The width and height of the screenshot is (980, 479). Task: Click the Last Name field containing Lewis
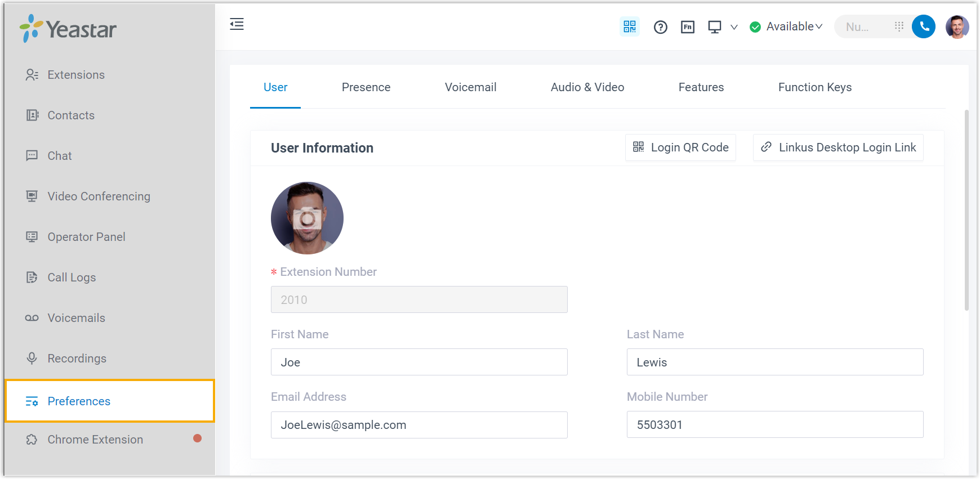click(x=775, y=362)
